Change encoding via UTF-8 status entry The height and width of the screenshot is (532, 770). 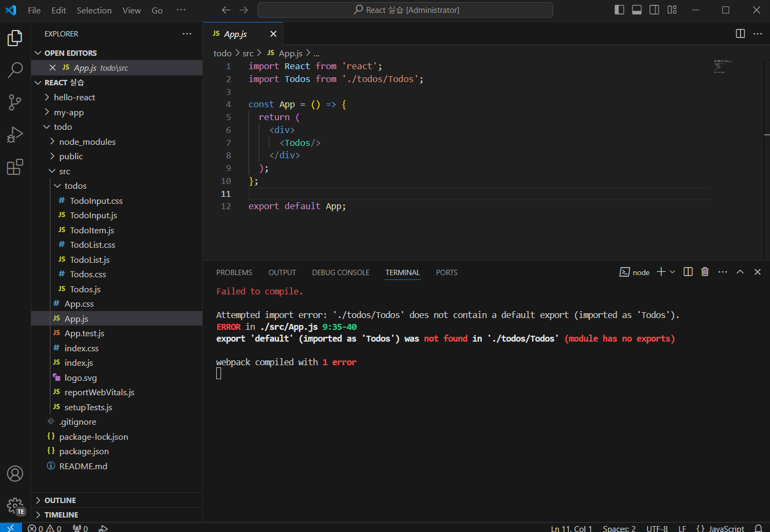point(657,528)
